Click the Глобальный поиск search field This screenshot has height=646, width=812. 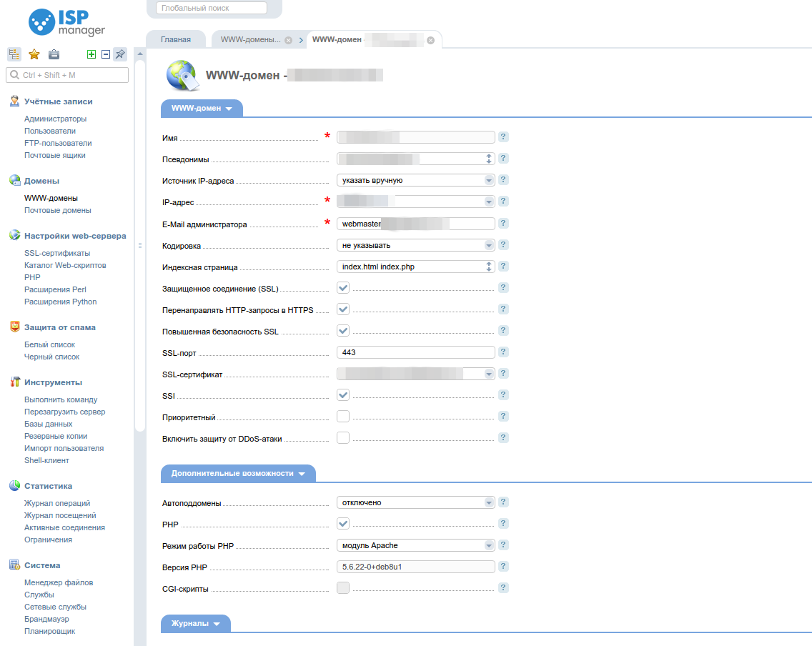pyautogui.click(x=212, y=8)
